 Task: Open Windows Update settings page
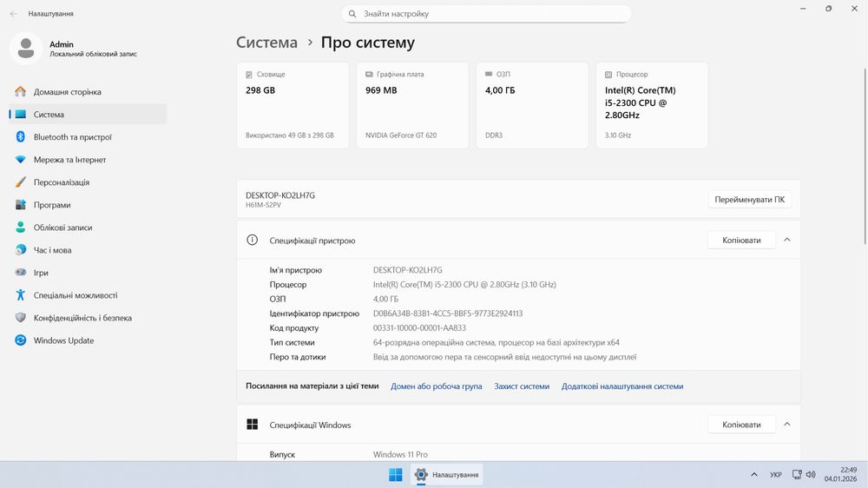click(x=88, y=340)
